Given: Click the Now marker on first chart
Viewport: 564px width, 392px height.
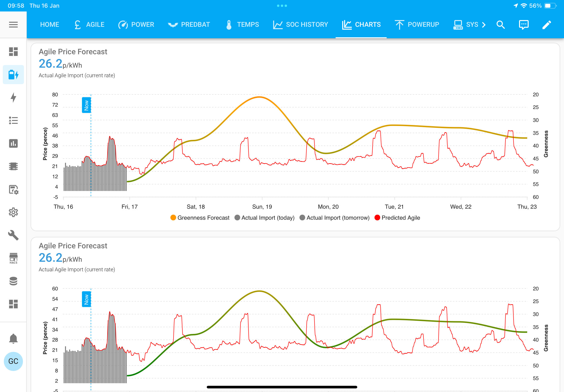Looking at the screenshot, I should (x=86, y=105).
